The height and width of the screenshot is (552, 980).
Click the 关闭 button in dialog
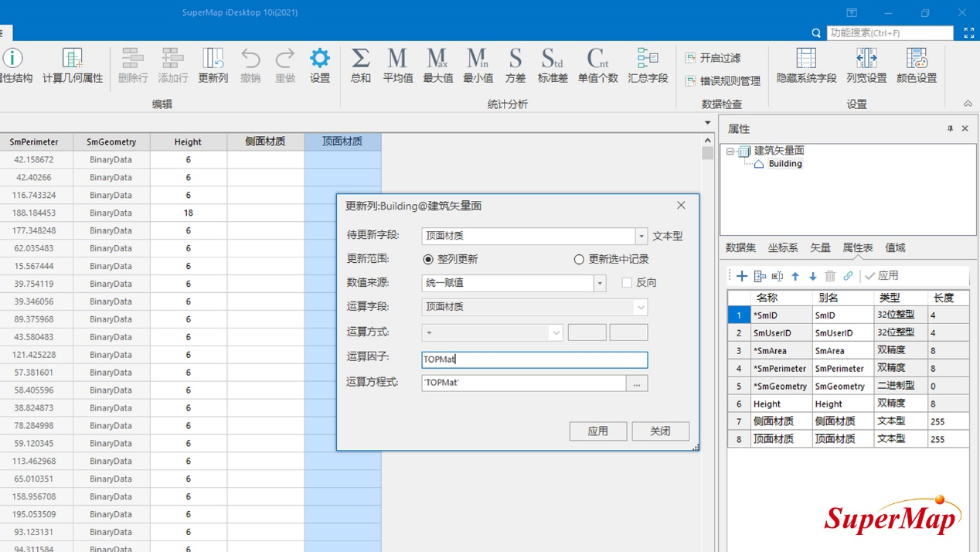[x=660, y=431]
